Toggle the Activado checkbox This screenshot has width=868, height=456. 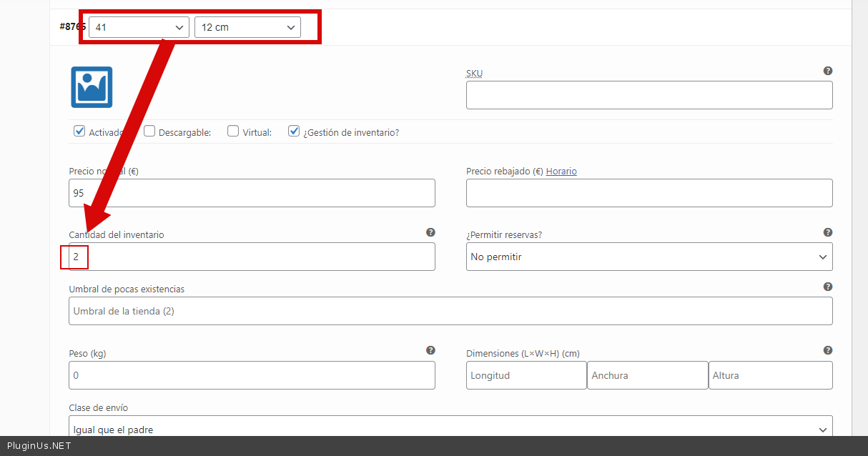[x=79, y=132]
